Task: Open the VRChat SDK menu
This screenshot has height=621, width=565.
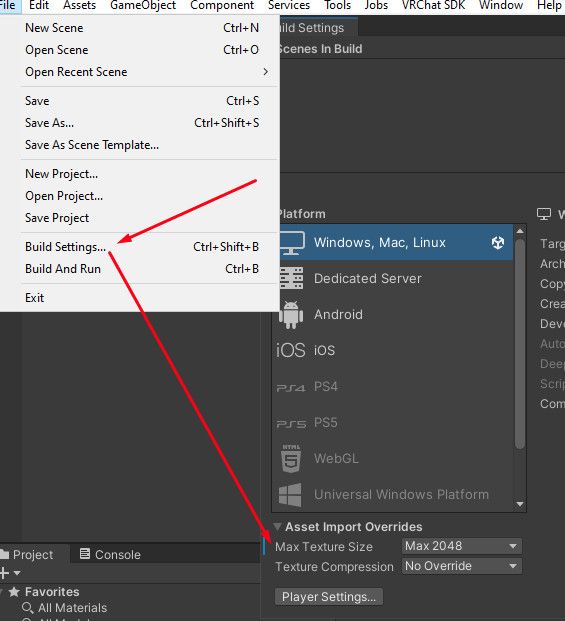Action: [433, 6]
